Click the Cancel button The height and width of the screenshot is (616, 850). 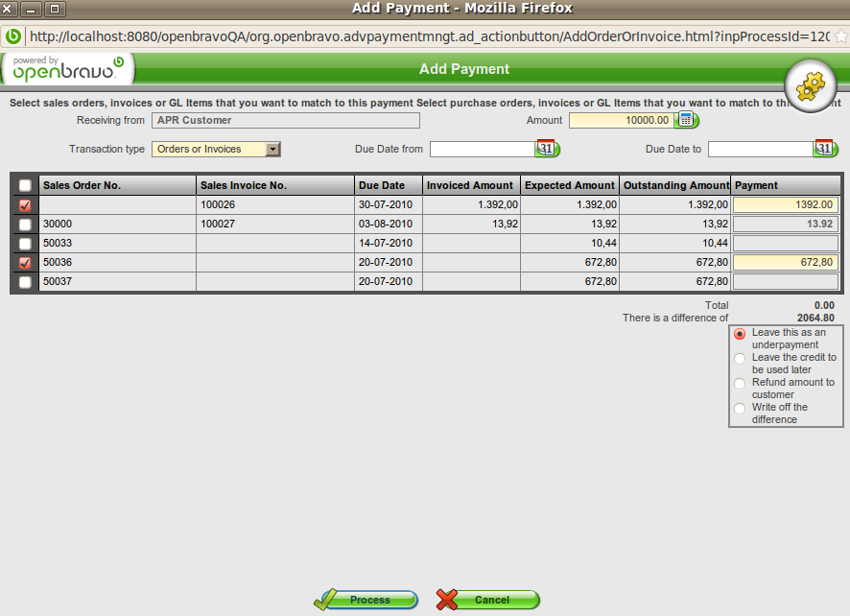[x=487, y=600]
